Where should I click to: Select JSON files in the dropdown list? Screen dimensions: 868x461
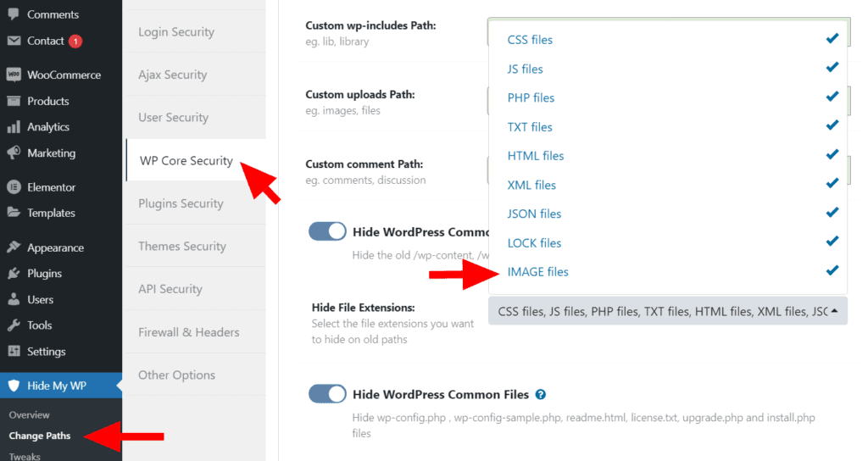click(x=534, y=214)
